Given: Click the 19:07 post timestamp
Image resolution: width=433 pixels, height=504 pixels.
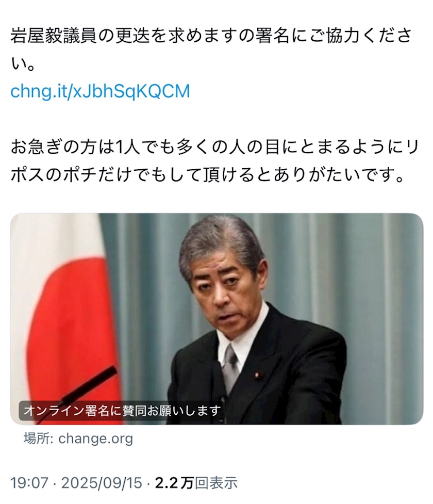Looking at the screenshot, I should click(29, 483).
